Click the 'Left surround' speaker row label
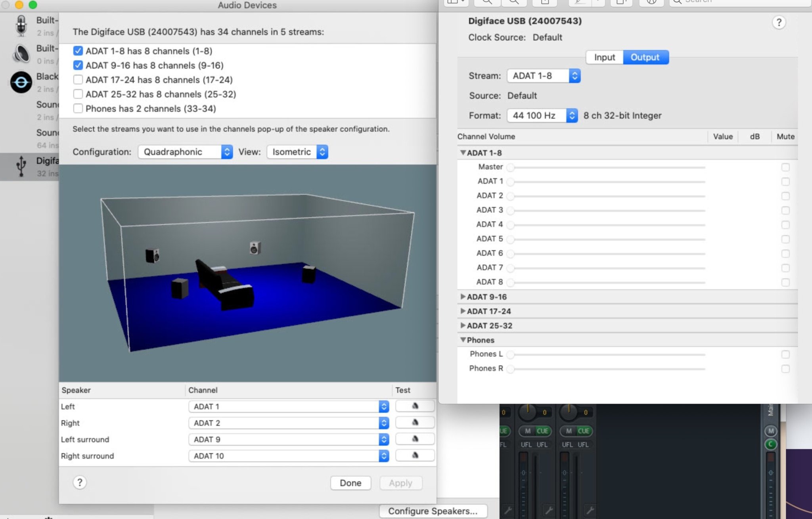The height and width of the screenshot is (519, 812). tap(85, 439)
